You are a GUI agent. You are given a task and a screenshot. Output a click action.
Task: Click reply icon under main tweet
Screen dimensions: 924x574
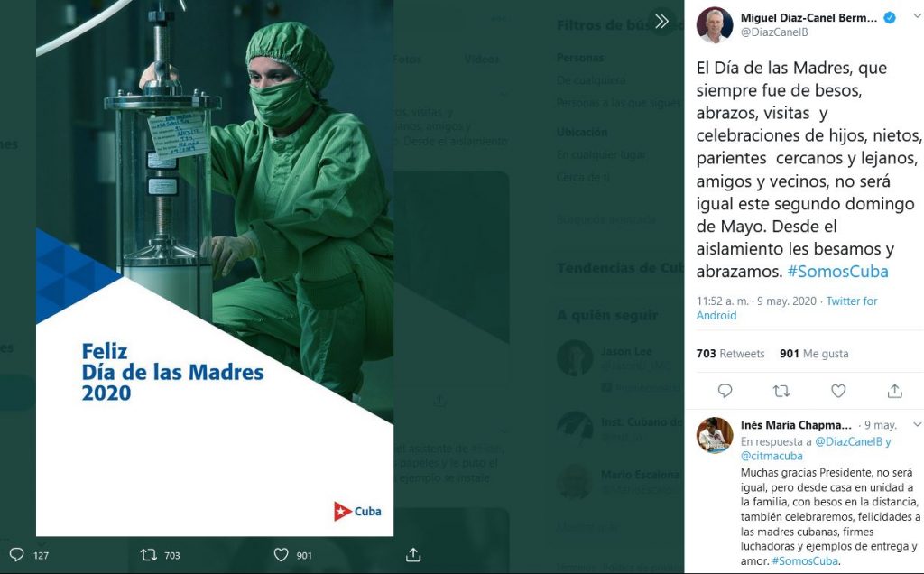tap(725, 390)
